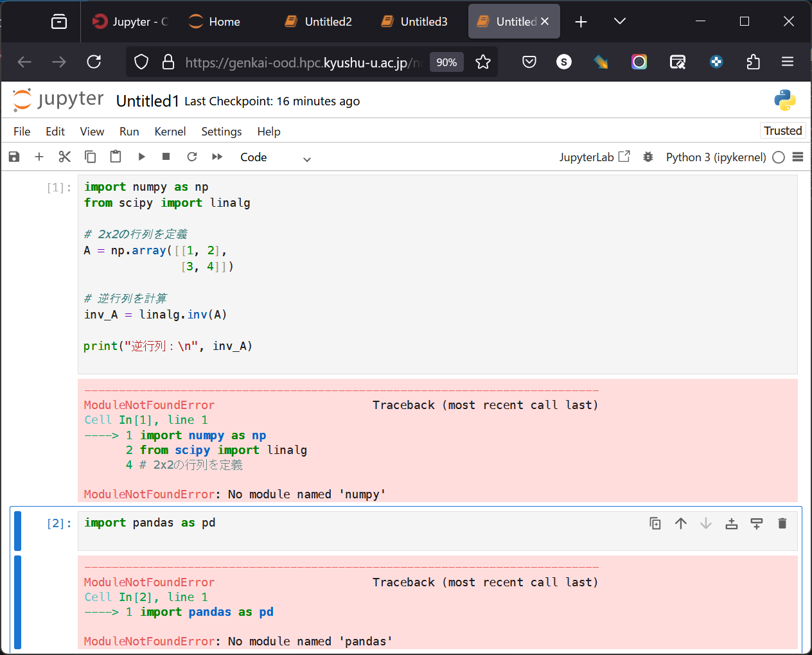812x655 pixels.
Task: Open the View menu
Action: click(92, 131)
